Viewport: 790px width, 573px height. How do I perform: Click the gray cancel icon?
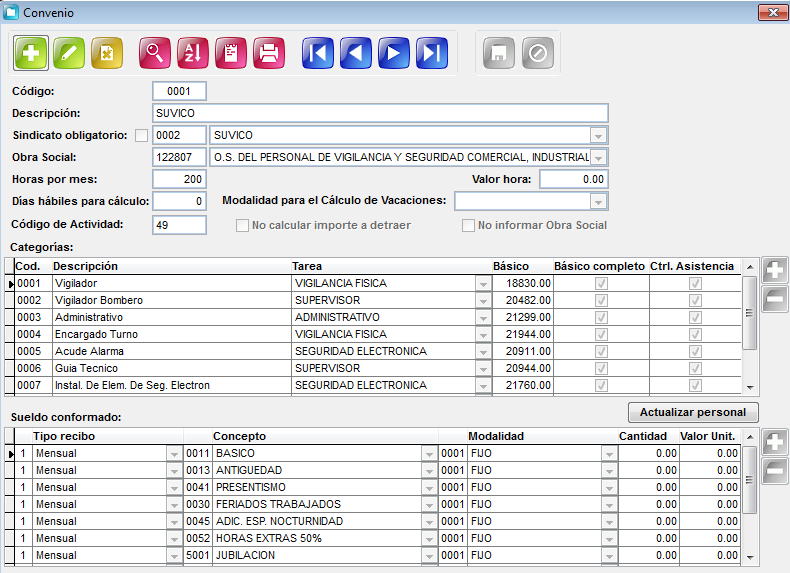538,53
